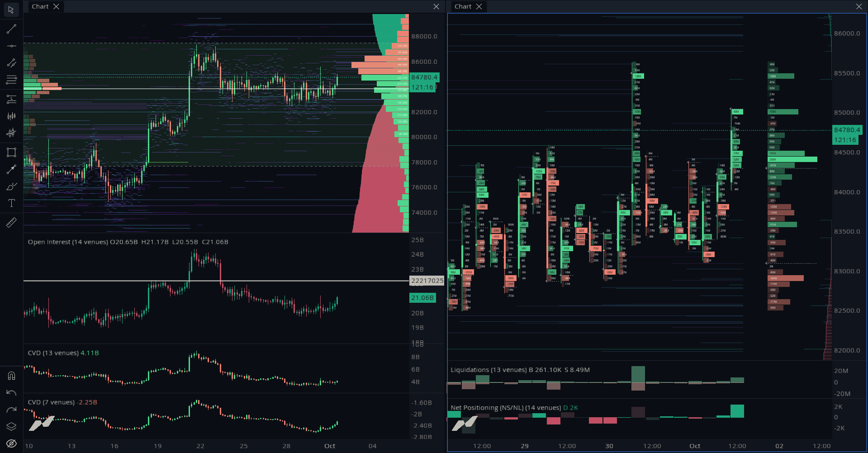Select the Fibonacci levels tool
The width and height of the screenshot is (868, 453).
11,80
